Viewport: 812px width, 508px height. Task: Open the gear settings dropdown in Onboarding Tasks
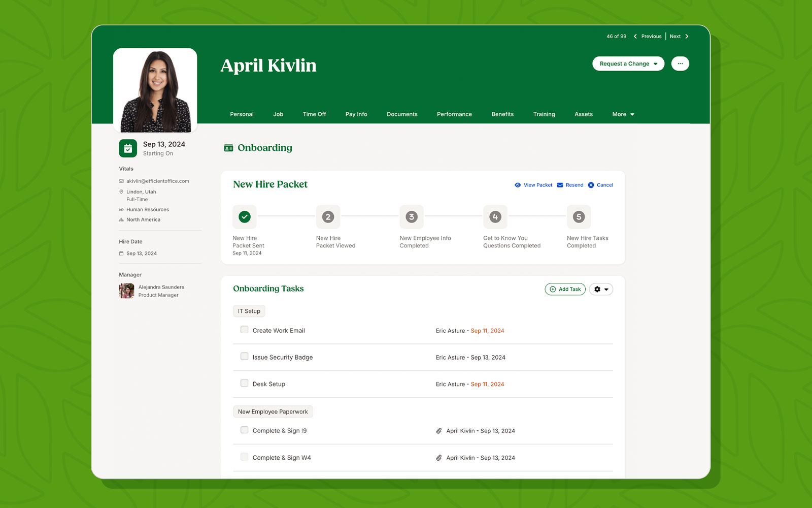point(601,289)
